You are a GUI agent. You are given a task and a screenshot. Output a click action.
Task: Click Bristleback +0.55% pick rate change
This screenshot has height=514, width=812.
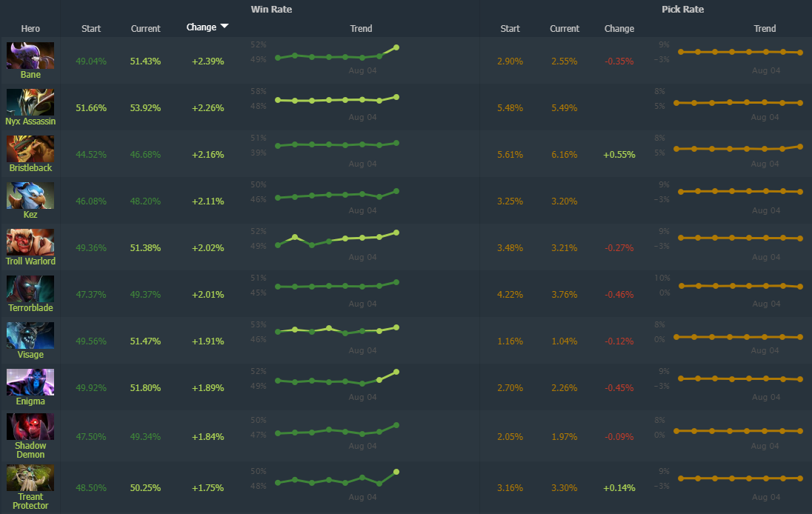tap(619, 154)
